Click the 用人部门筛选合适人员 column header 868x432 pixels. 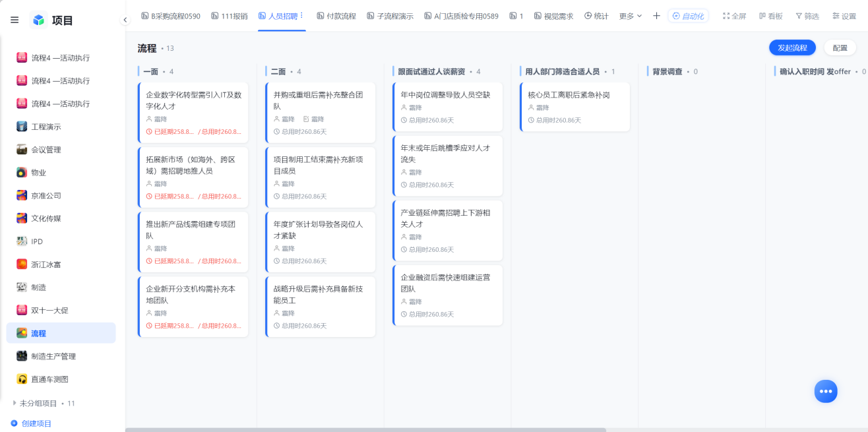point(563,71)
